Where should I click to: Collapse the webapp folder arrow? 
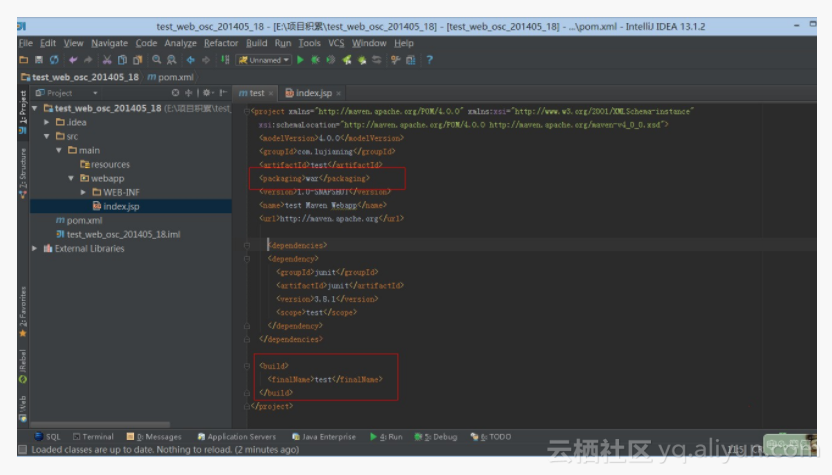(x=71, y=178)
